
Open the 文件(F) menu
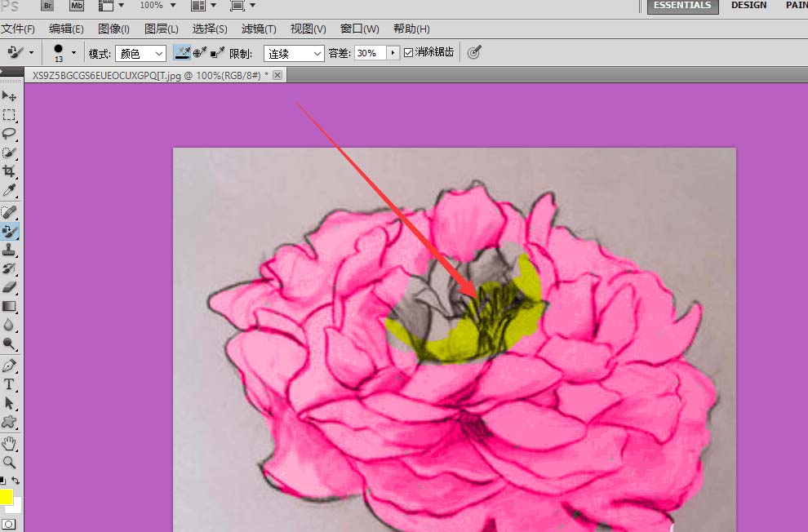18,29
